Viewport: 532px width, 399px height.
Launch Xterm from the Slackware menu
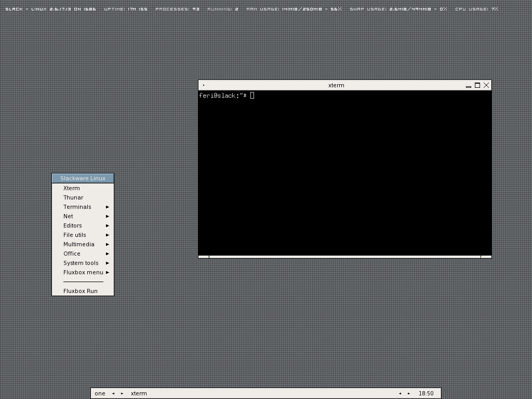(83, 188)
